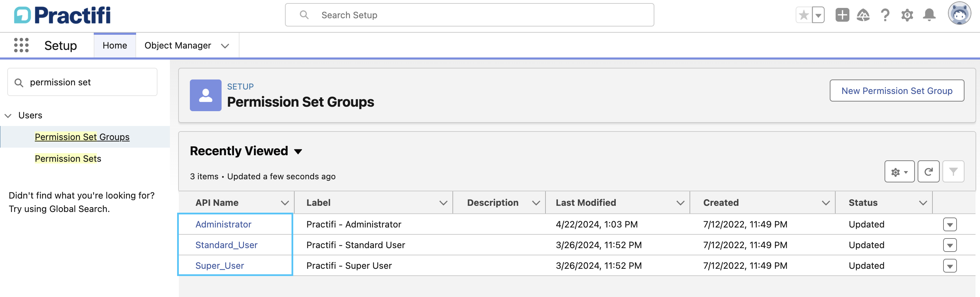Open the notifications bell
Screen dimensions: 980x297
[x=929, y=15]
